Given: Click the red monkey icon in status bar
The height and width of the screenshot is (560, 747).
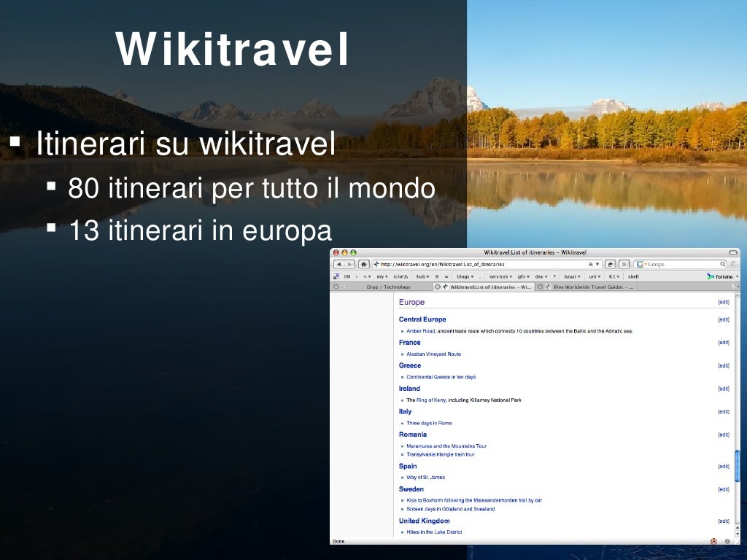Looking at the screenshot, I should [713, 541].
